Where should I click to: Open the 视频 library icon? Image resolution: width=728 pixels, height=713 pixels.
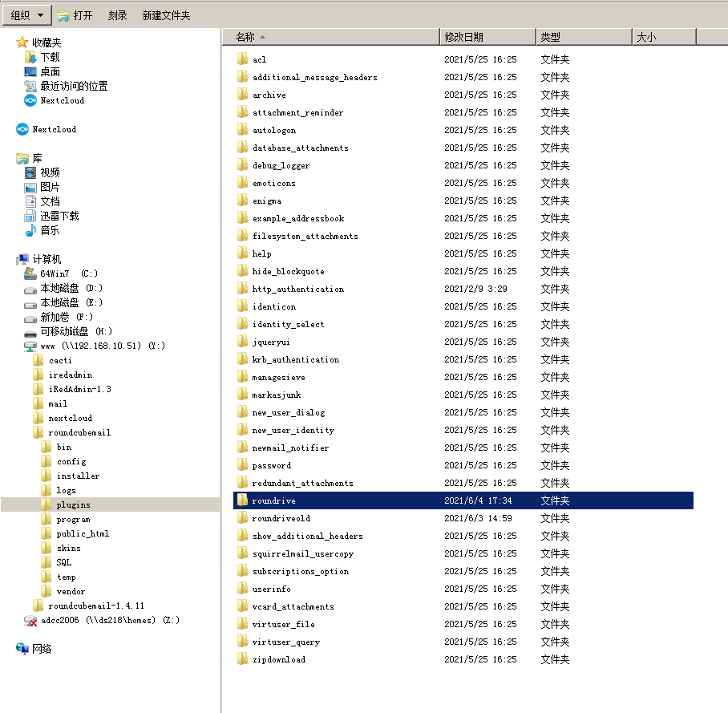pyautogui.click(x=30, y=172)
